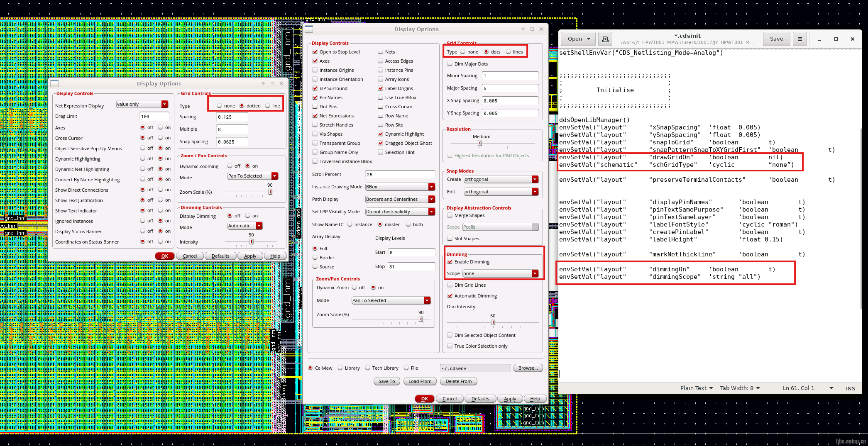Click the new-document icon in the text editor
The width and height of the screenshot is (868, 446).
point(605,39)
